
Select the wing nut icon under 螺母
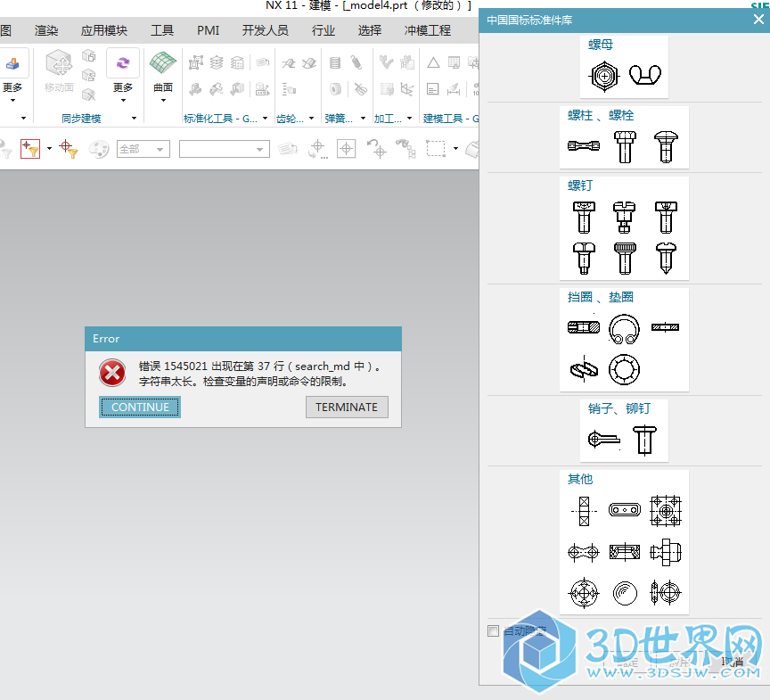point(644,75)
